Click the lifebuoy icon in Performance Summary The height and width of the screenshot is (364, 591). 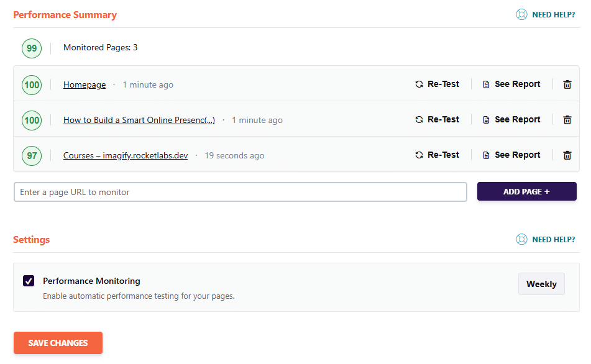click(x=521, y=14)
